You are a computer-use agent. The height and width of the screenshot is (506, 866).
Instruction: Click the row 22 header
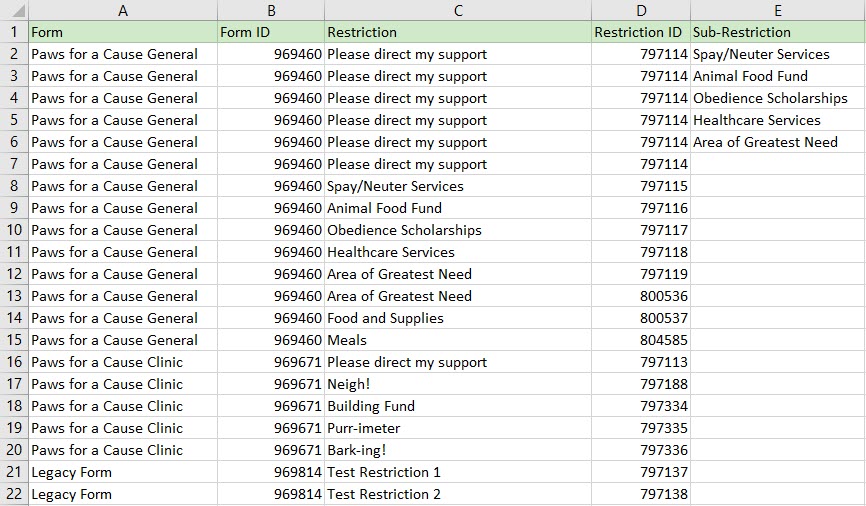tap(14, 494)
